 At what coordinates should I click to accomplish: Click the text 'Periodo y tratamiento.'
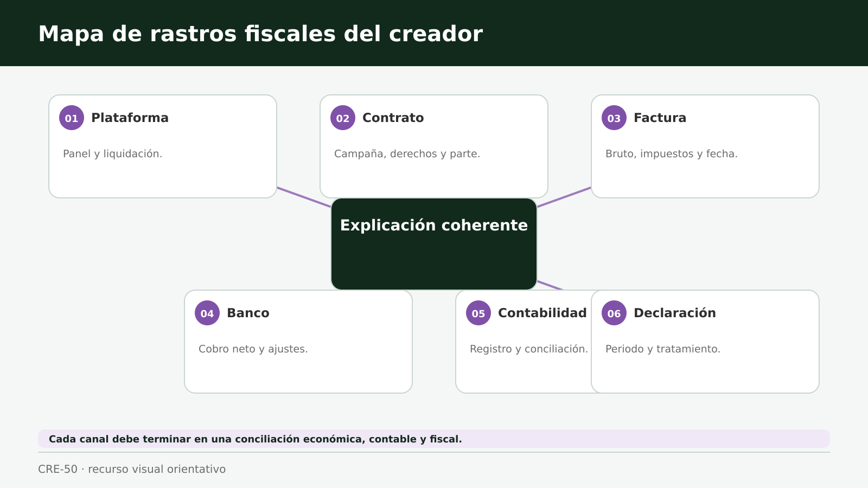pyautogui.click(x=662, y=349)
